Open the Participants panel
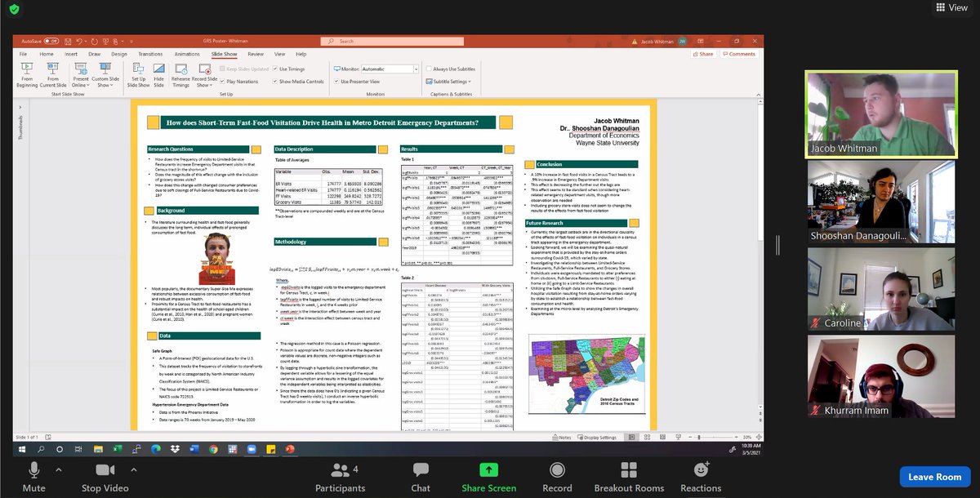 point(340,475)
